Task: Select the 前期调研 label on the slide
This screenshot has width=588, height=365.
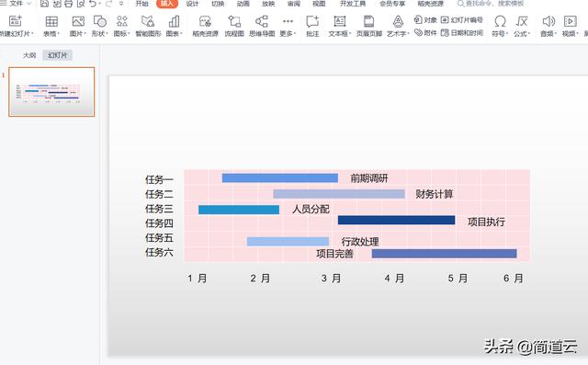Action: click(x=369, y=178)
